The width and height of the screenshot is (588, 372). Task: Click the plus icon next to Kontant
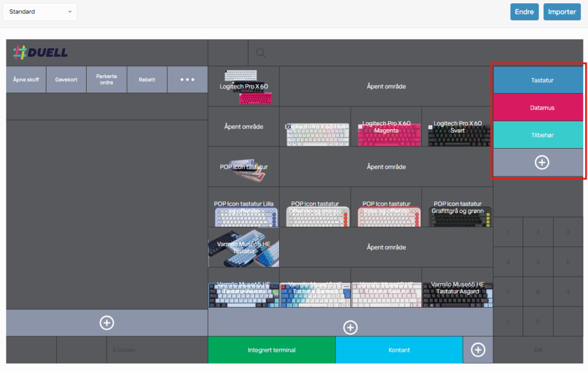[x=478, y=350]
